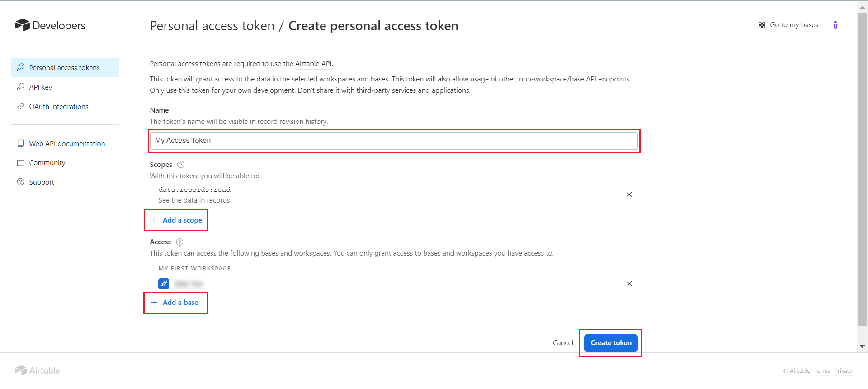
Task: Click the Airtable Developers logo
Action: (50, 25)
